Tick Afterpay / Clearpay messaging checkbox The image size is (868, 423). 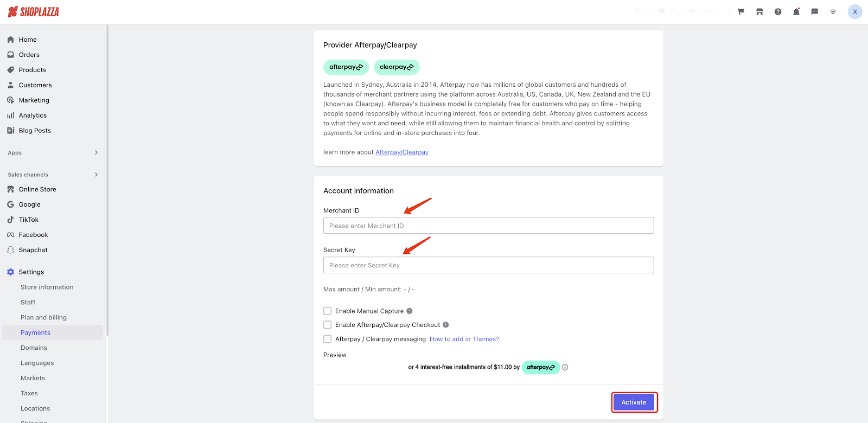coord(328,339)
